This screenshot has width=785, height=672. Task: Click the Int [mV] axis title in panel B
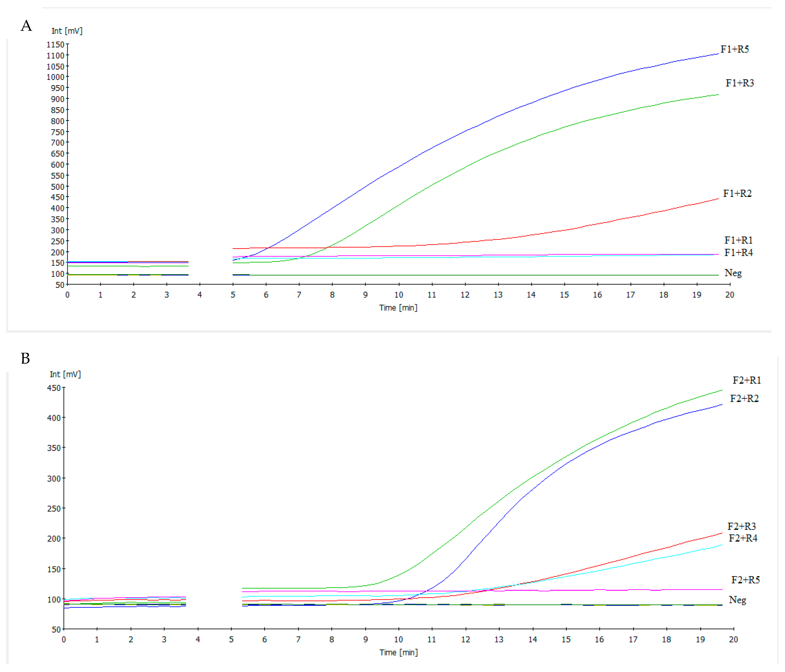click(x=65, y=374)
